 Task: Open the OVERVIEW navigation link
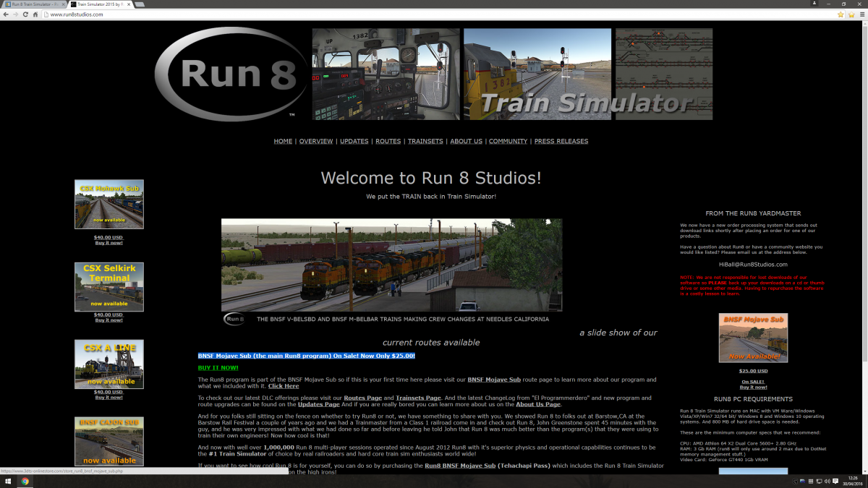point(316,141)
